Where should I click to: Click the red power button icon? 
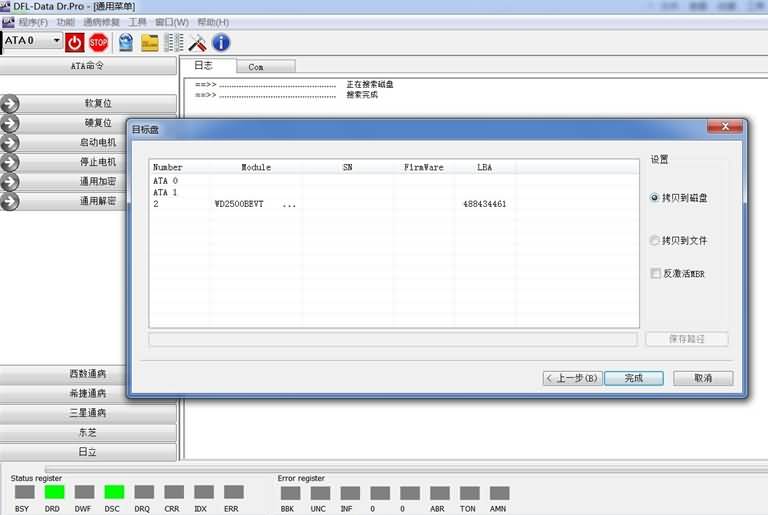(75, 42)
